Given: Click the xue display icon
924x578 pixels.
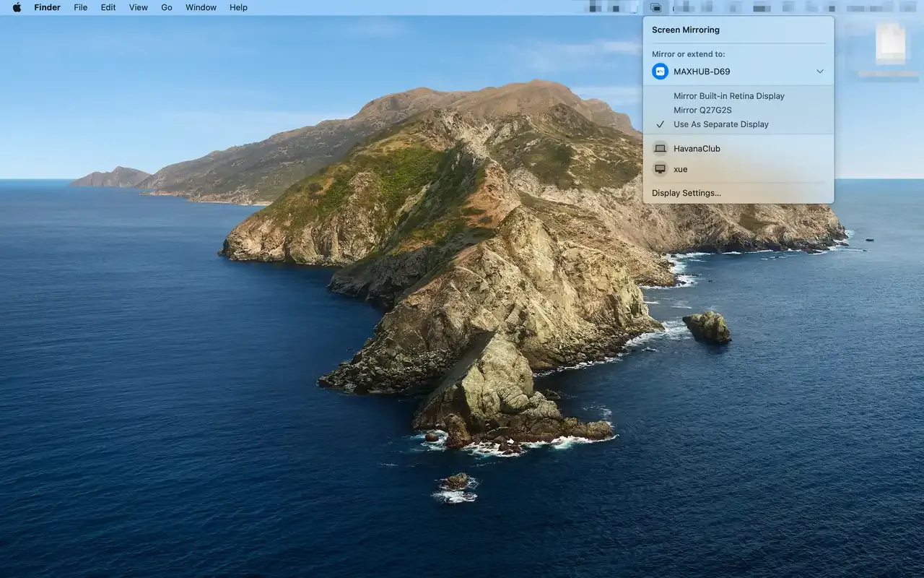Looking at the screenshot, I should click(660, 169).
